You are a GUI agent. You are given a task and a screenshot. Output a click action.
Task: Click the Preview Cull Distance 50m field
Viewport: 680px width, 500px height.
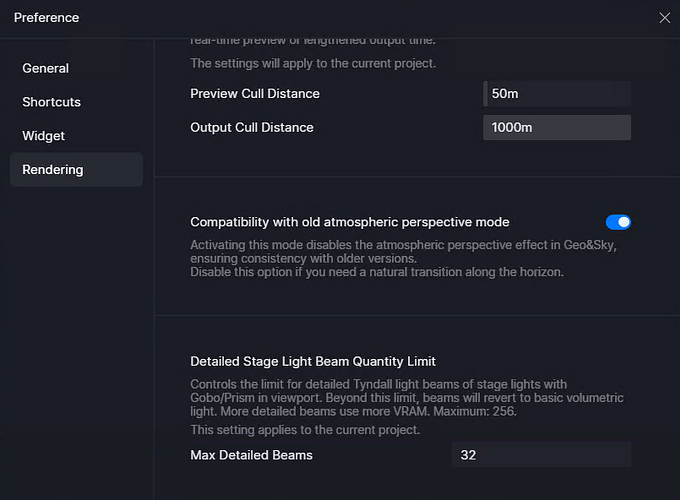click(557, 94)
